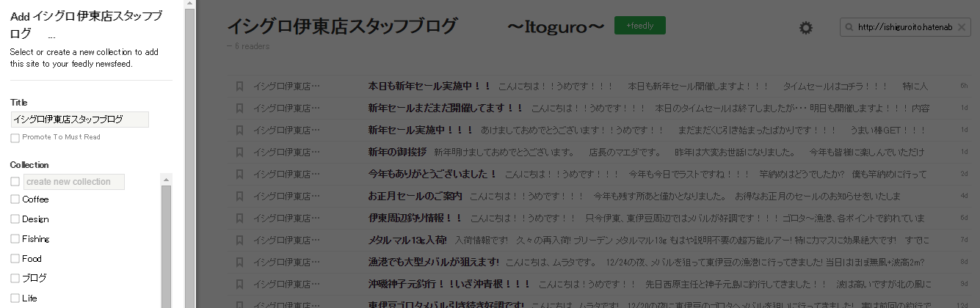
Task: Click the create new collection field
Action: coord(73,182)
